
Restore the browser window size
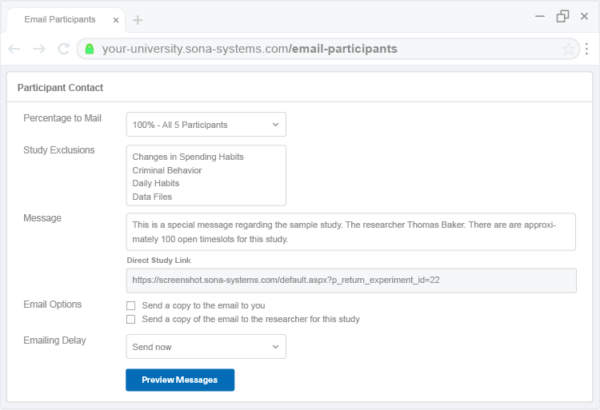562,16
